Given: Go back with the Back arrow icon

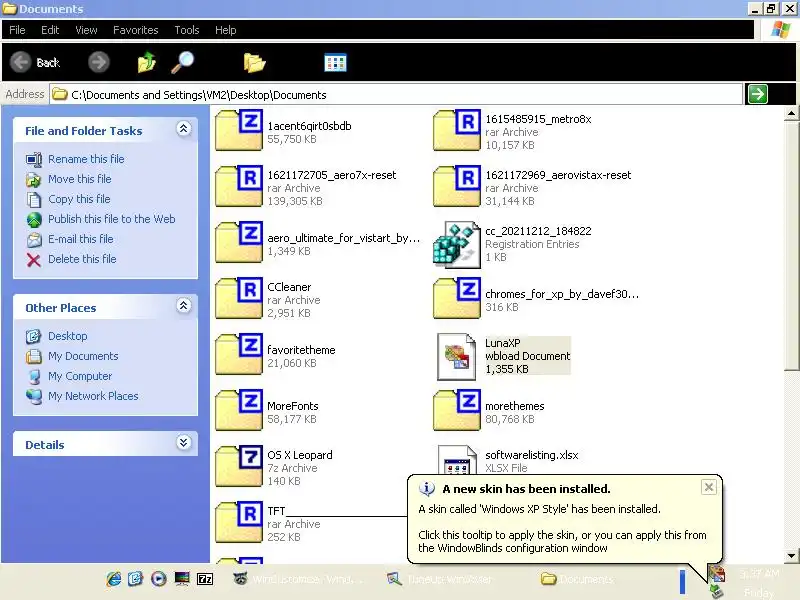Looking at the screenshot, I should pos(21,62).
